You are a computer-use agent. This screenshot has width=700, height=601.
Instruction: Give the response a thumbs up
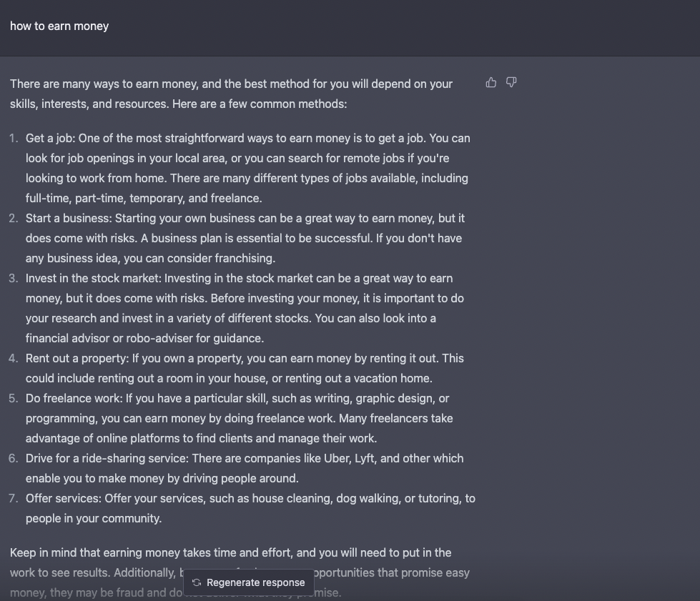491,83
